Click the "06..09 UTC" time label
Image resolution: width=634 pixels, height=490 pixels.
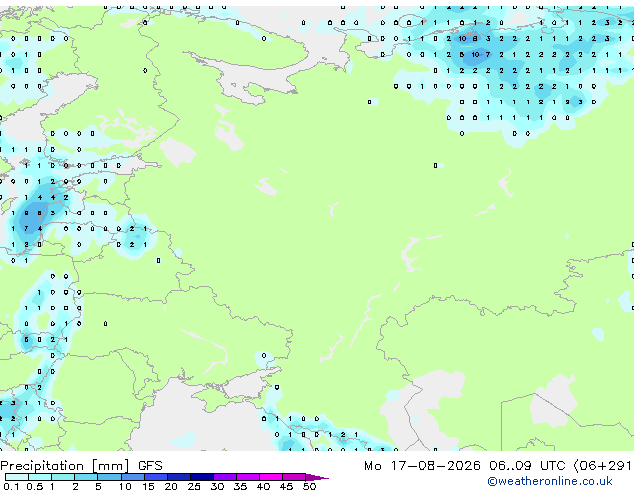526,466
